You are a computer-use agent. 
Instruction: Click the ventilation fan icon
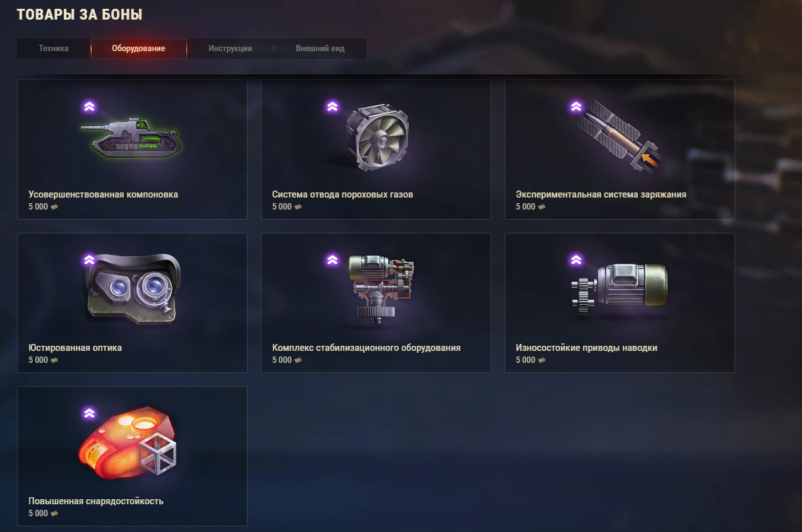point(377,138)
